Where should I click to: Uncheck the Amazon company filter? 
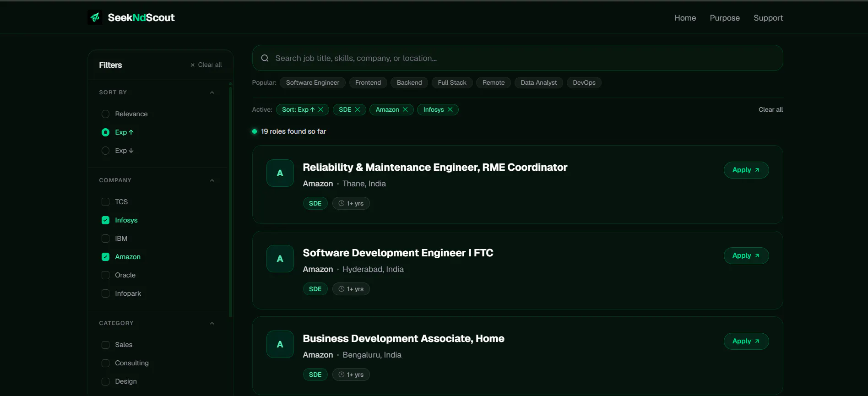105,257
